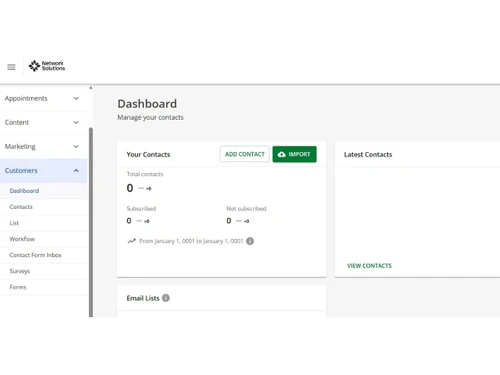The width and height of the screenshot is (500, 375).
Task: Expand the Appointments section chevron
Action: (76, 98)
